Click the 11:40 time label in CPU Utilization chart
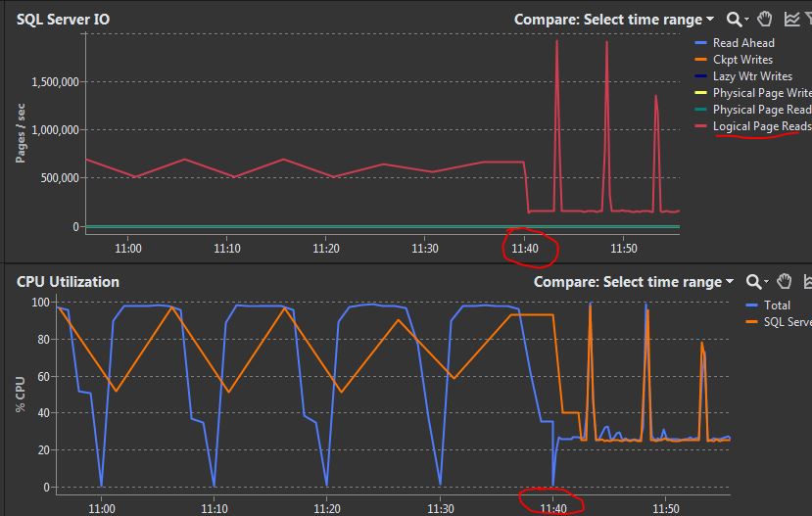 (553, 509)
